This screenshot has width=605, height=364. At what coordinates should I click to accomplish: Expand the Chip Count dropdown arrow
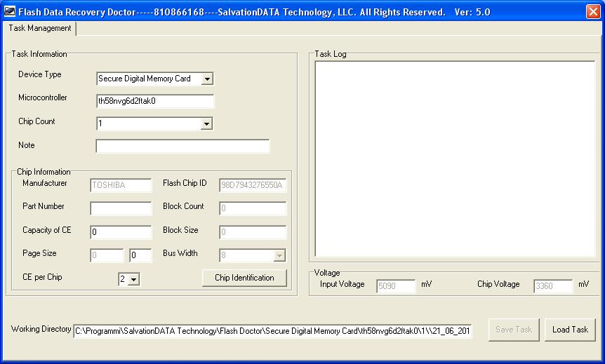click(207, 123)
